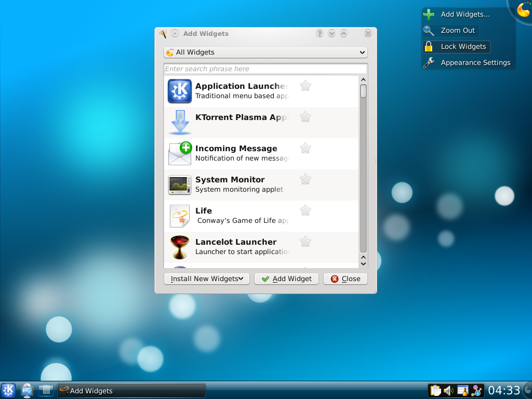Star the System Monitor widget
This screenshot has height=399, width=532.
[x=305, y=179]
